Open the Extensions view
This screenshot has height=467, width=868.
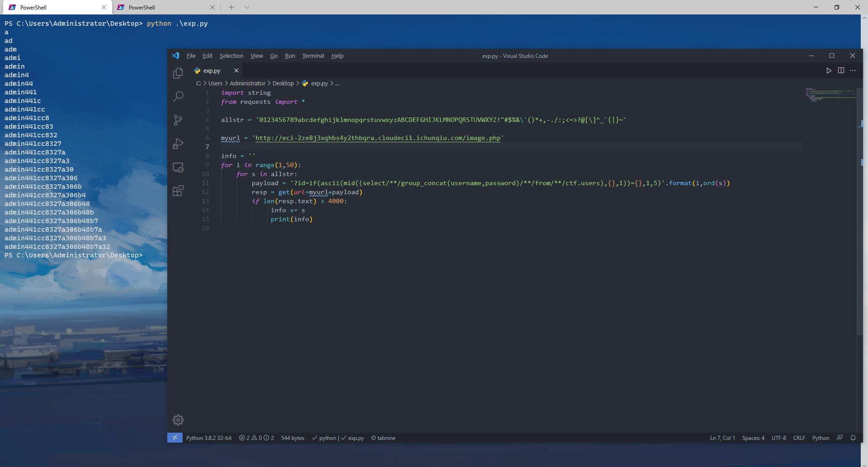coord(178,191)
